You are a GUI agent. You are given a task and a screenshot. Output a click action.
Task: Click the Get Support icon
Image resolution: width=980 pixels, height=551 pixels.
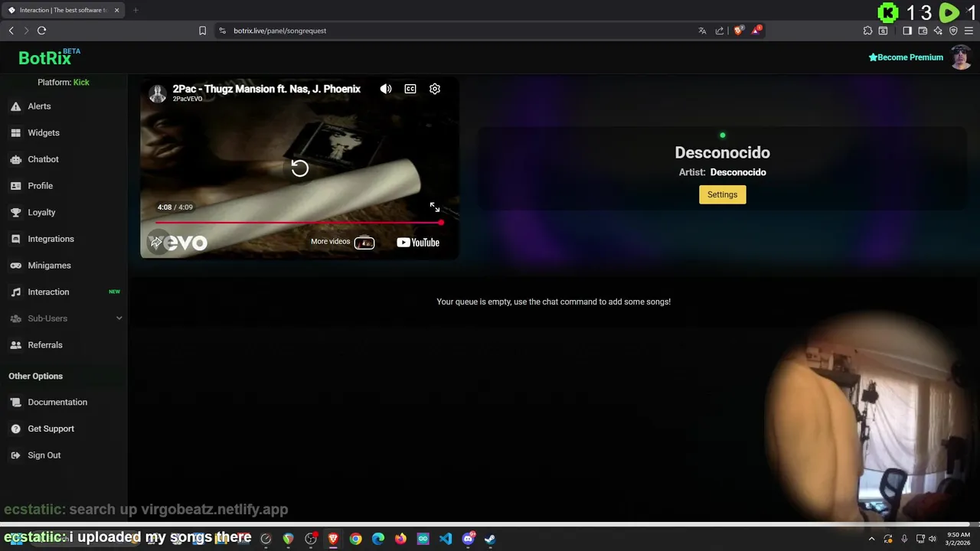click(15, 429)
